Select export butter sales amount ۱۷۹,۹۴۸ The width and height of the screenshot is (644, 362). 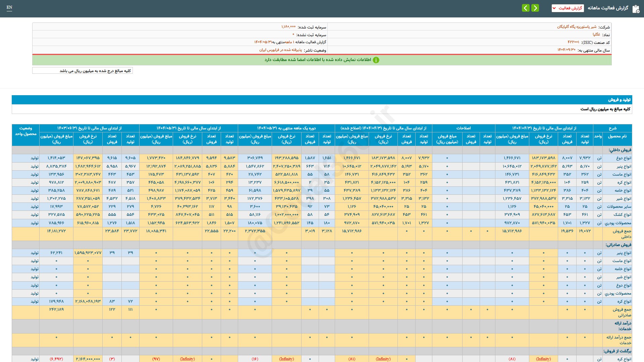tap(56, 301)
